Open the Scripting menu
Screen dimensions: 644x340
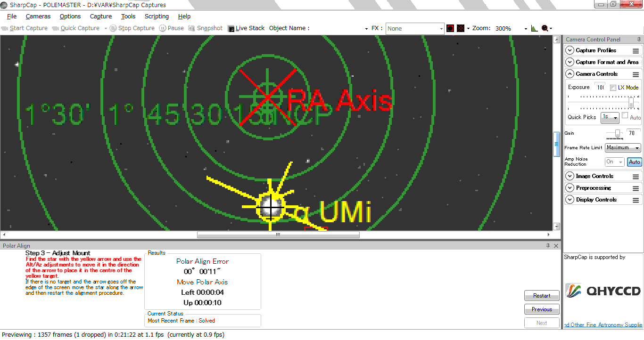point(157,16)
